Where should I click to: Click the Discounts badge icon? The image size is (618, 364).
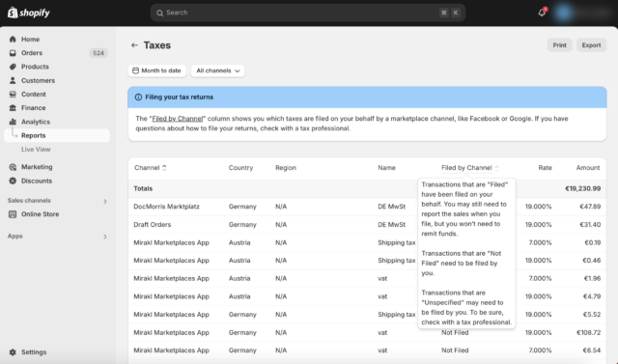[13, 181]
